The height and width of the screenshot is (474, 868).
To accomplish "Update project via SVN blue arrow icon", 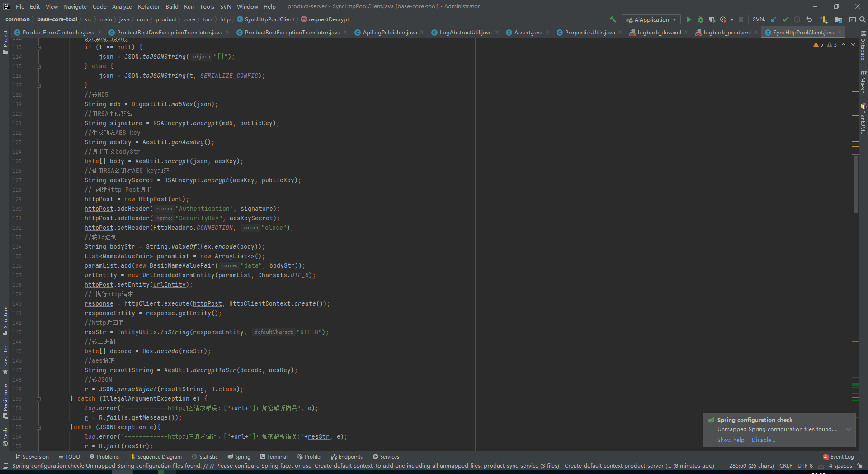I will pos(774,19).
